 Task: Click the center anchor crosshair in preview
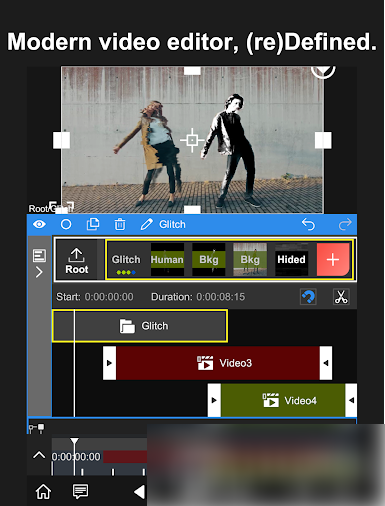(x=192, y=140)
